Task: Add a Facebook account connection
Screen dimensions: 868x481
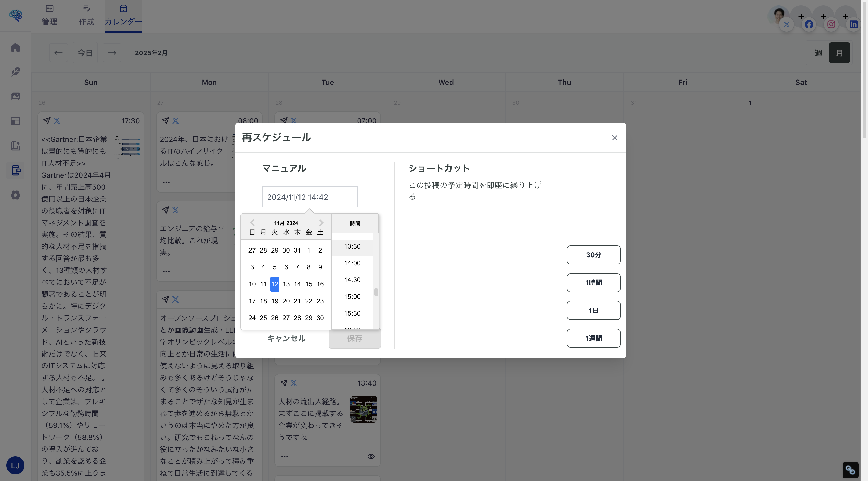Action: [801, 16]
